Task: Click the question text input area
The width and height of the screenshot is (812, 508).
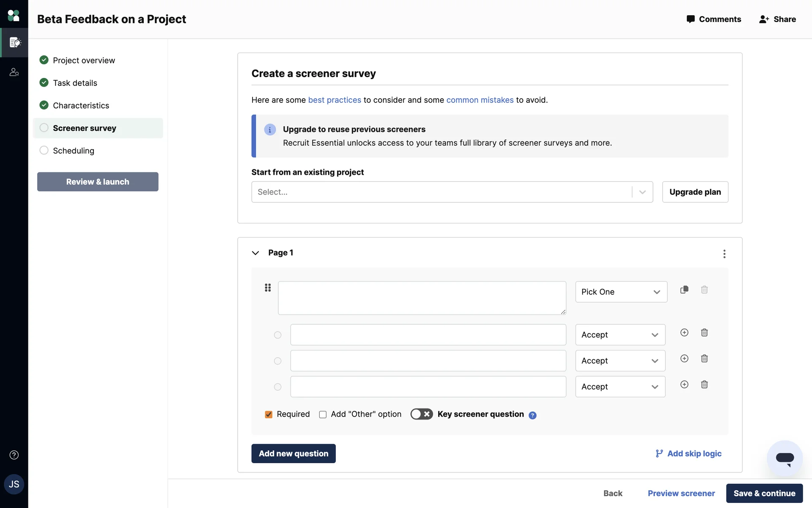Action: point(422,298)
